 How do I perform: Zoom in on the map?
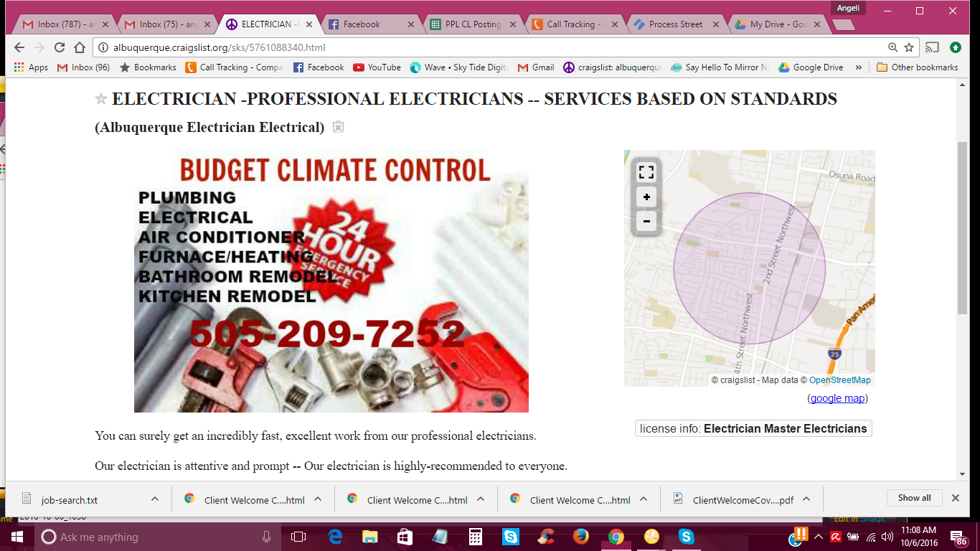click(646, 197)
